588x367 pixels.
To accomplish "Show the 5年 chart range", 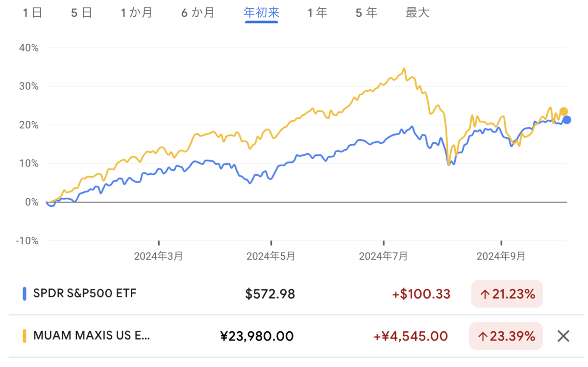I will pyautogui.click(x=367, y=13).
